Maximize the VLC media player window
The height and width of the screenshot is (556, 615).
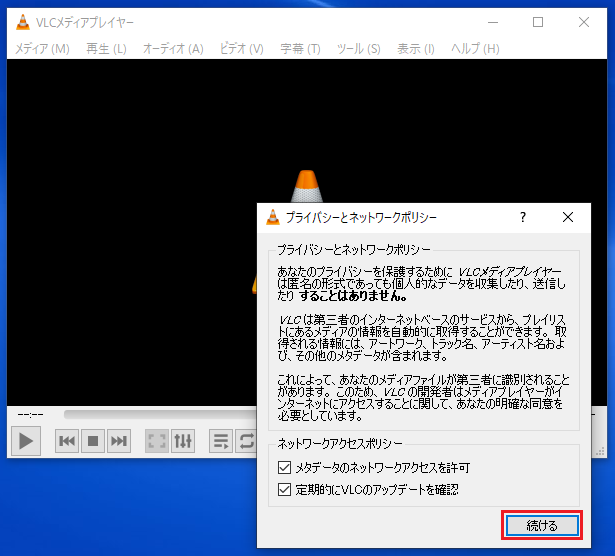pyautogui.click(x=538, y=22)
